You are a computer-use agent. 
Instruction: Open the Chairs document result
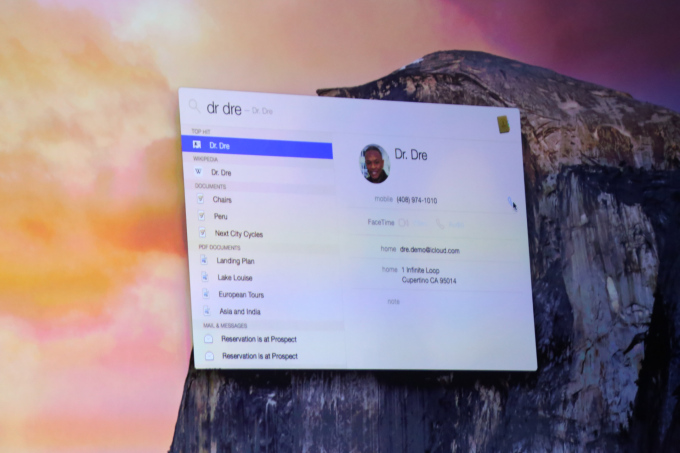coord(262,199)
